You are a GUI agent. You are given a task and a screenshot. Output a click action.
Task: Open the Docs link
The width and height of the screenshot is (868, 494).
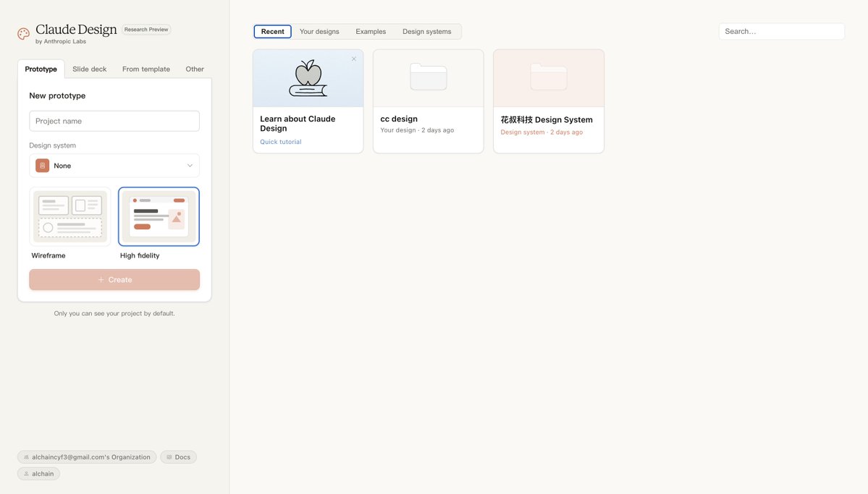click(178, 457)
